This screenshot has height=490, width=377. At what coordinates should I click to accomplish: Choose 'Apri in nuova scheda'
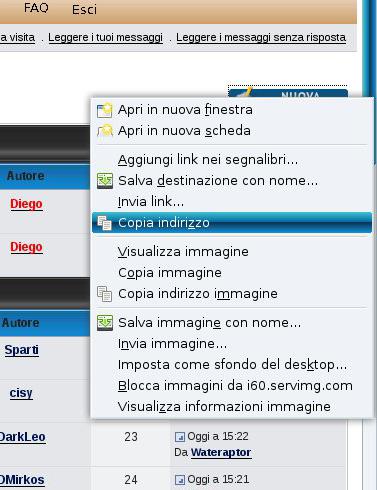point(232,131)
